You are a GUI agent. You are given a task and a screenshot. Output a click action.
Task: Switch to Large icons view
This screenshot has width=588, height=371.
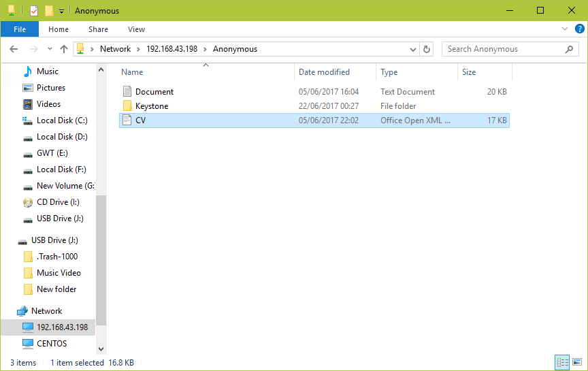pyautogui.click(x=577, y=362)
